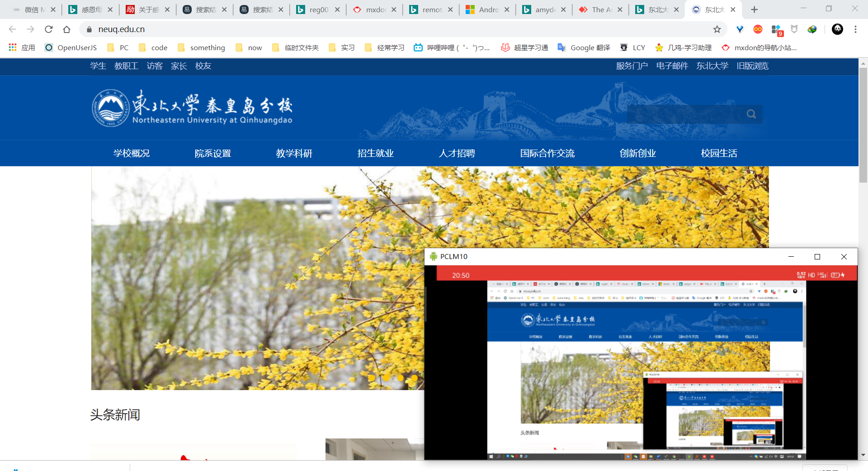Open the 临时文件夹 bookmark folder
The image size is (868, 471).
(296, 47)
